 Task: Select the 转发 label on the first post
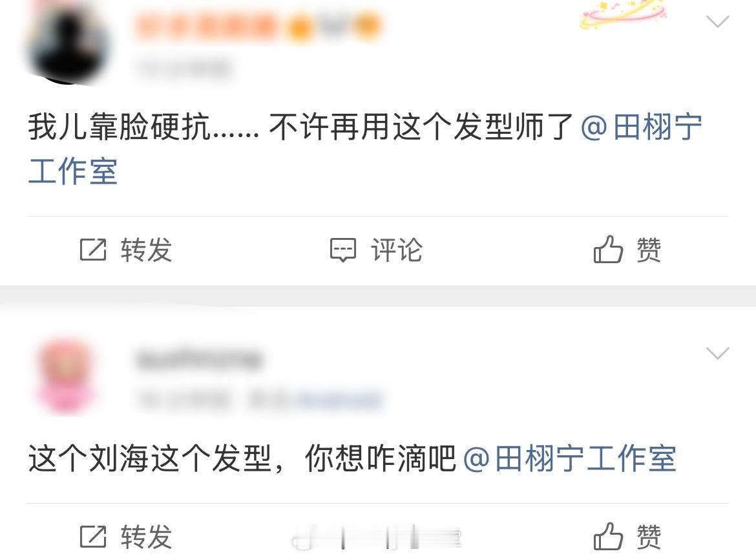point(147,250)
